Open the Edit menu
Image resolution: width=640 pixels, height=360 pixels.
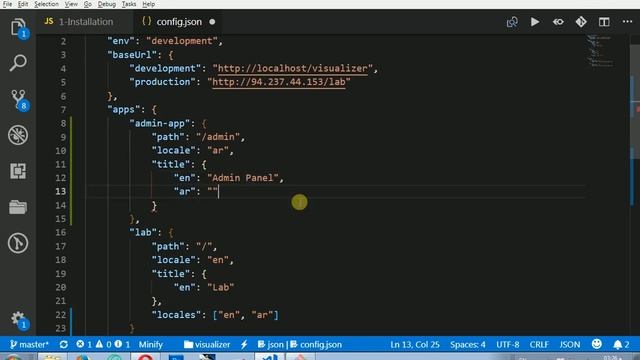(23, 4)
